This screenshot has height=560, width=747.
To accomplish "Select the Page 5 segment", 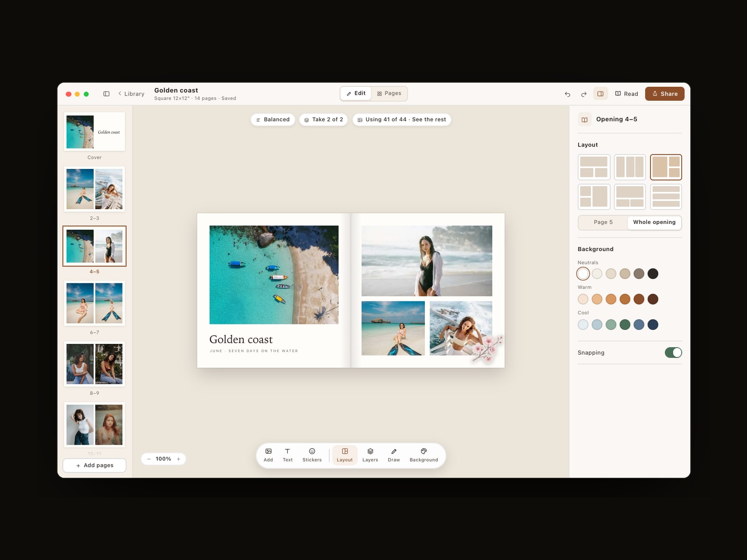I will 603,222.
